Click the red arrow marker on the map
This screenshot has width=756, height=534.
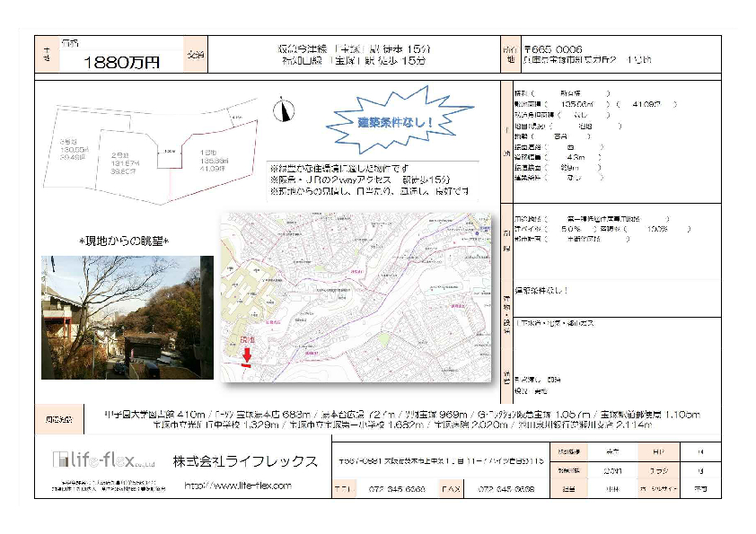[x=247, y=357]
